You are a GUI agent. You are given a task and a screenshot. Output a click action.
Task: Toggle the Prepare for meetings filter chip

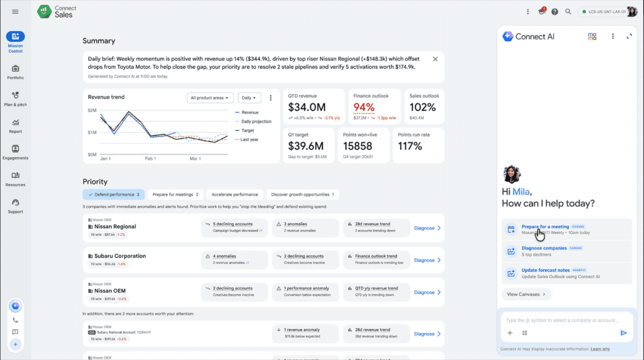[175, 195]
